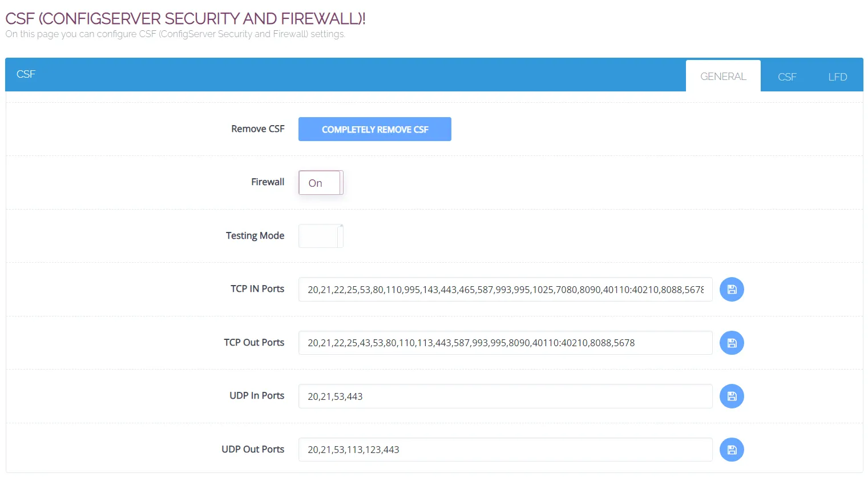Focus the TCP Out Ports field
This screenshot has width=868, height=477.
[505, 343]
